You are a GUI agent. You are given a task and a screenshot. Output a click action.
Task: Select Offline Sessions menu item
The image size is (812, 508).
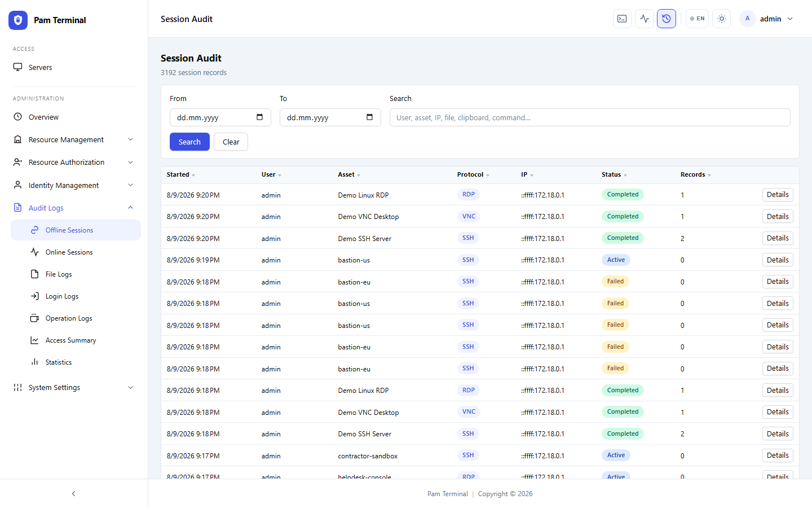click(x=76, y=230)
